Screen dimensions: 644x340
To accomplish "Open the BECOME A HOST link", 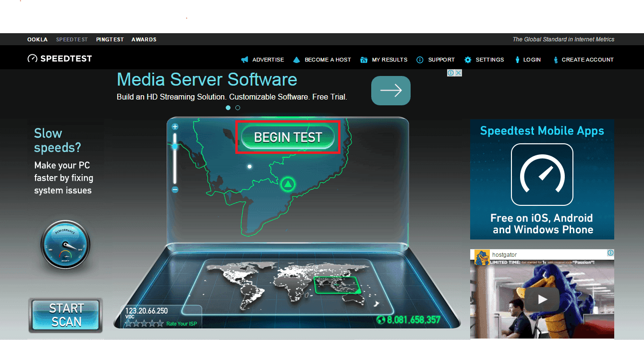I will tap(328, 60).
